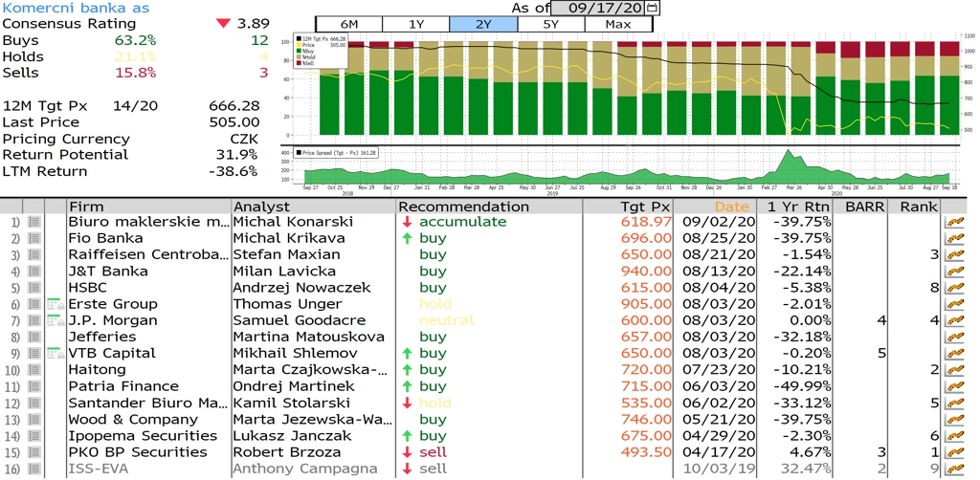Viewport: 980px width, 480px height.
Task: Open the chart icon for ISS-EVA row
Action: [954, 469]
